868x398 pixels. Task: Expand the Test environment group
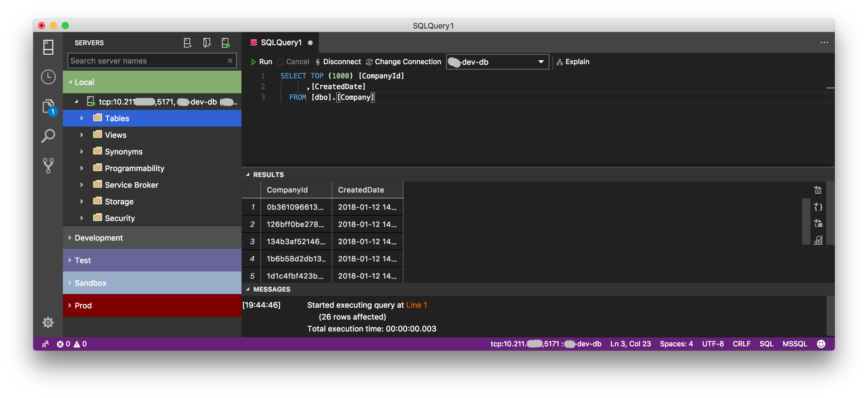coord(70,259)
